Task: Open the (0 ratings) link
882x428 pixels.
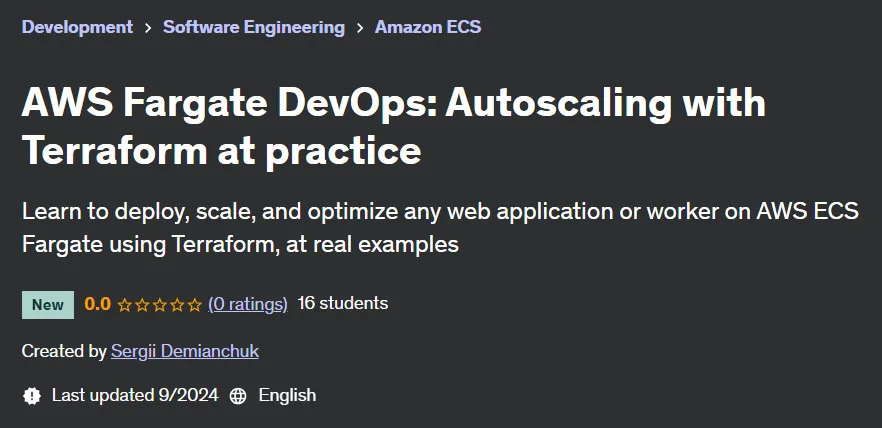Action: (248, 304)
